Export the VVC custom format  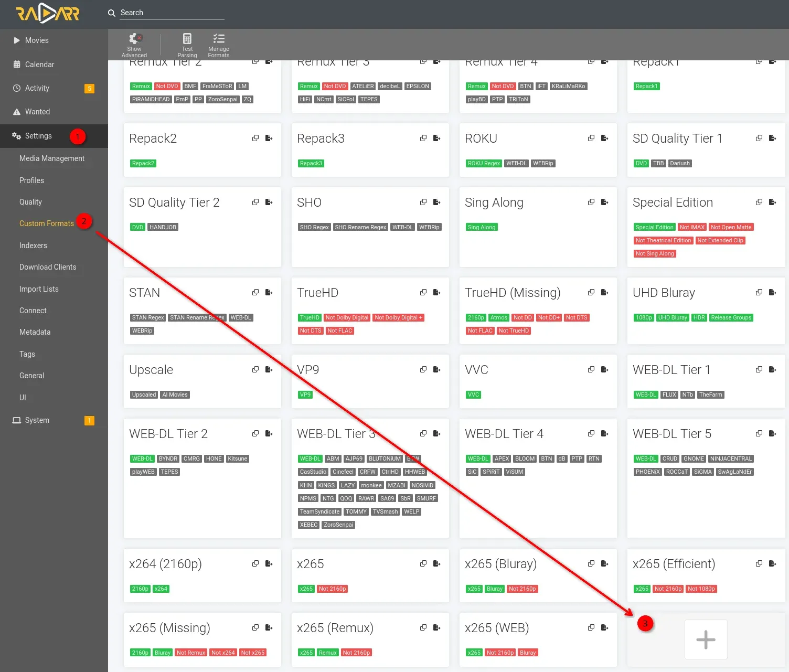click(605, 369)
